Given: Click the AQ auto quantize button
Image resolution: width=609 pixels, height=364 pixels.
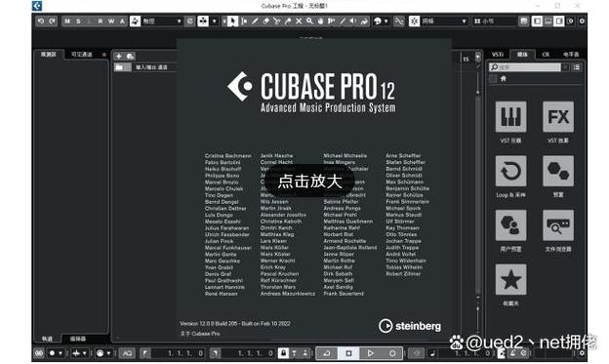Looking at the screenshot, I should click(x=127, y=353).
